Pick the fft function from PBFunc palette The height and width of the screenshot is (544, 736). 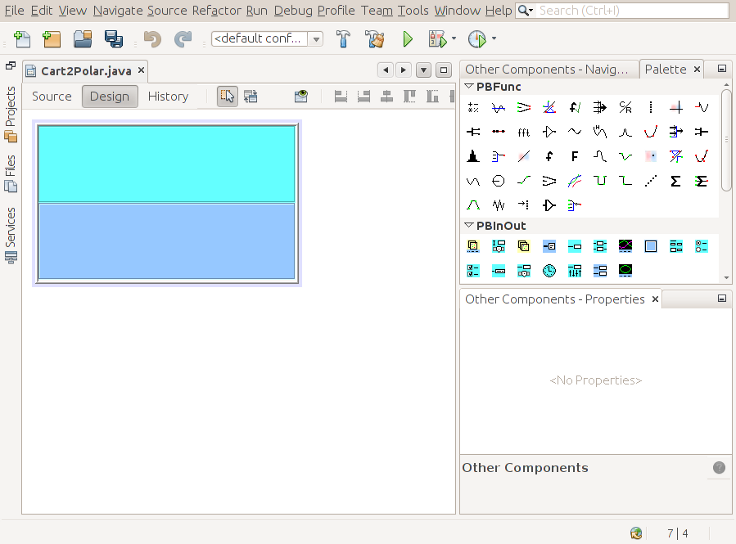(x=523, y=131)
